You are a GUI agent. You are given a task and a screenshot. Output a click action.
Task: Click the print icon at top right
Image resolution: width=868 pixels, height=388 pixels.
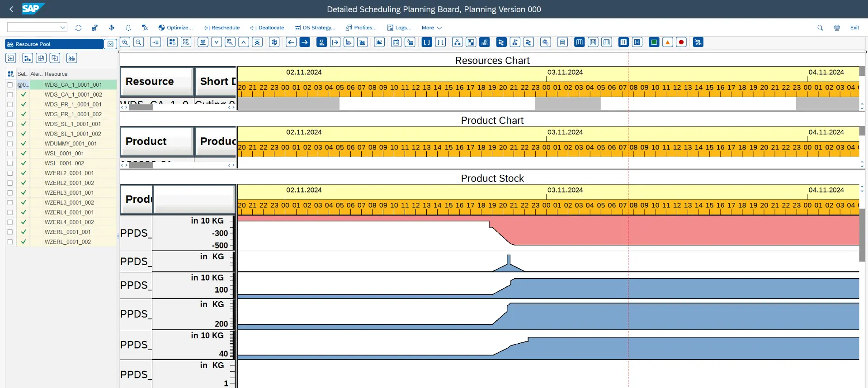(x=837, y=28)
